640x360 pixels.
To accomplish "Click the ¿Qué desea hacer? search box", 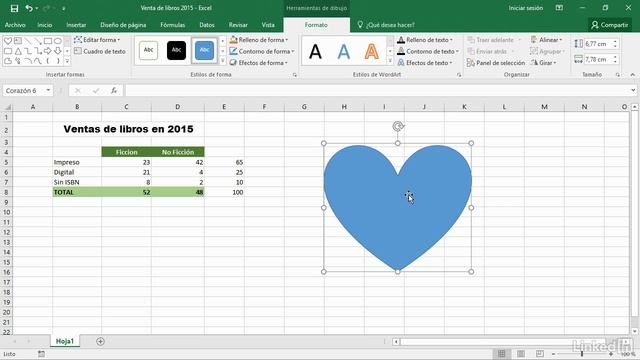I will click(386, 25).
